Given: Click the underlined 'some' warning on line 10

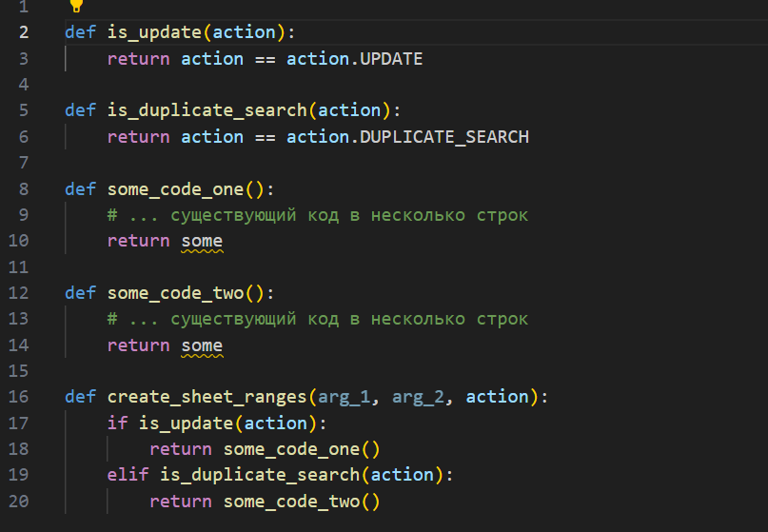Looking at the screenshot, I should pyautogui.click(x=202, y=241).
